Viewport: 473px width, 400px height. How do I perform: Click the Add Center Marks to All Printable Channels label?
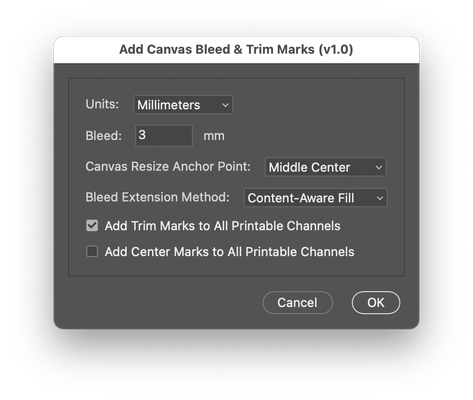(229, 252)
